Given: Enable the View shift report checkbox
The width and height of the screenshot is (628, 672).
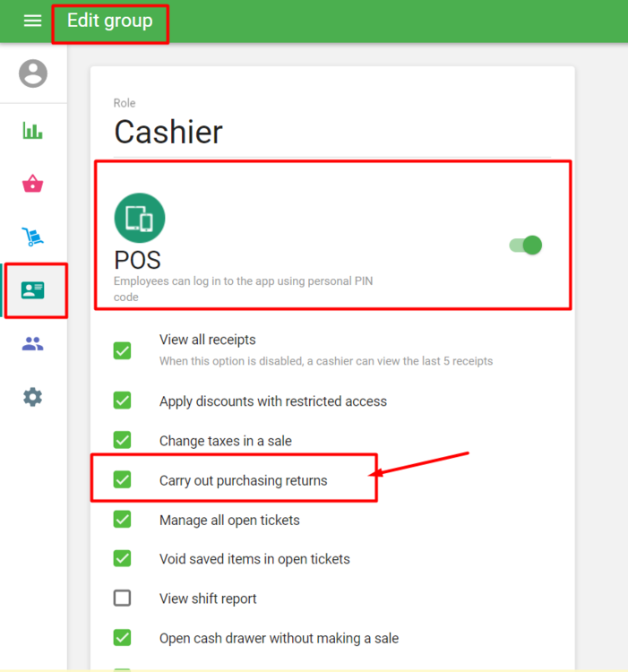Looking at the screenshot, I should (x=123, y=599).
